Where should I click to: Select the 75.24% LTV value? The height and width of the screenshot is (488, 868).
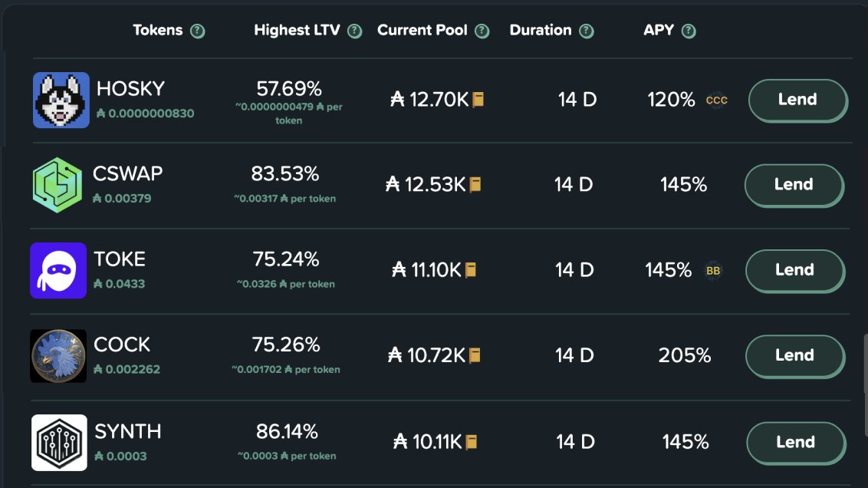point(286,259)
